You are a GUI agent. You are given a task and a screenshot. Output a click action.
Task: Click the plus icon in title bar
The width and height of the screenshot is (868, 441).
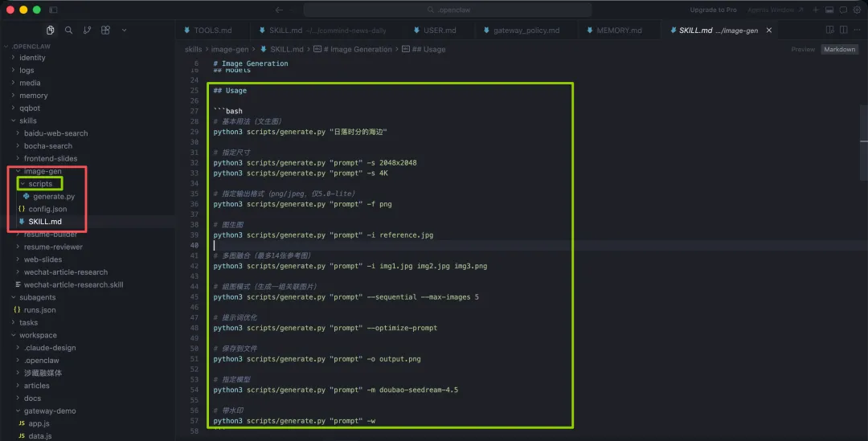point(816,10)
